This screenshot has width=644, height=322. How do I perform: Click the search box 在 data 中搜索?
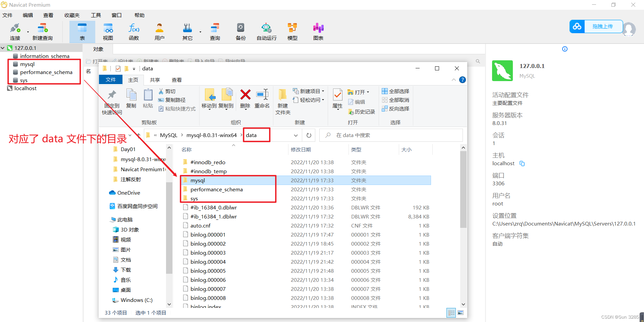[x=391, y=135]
